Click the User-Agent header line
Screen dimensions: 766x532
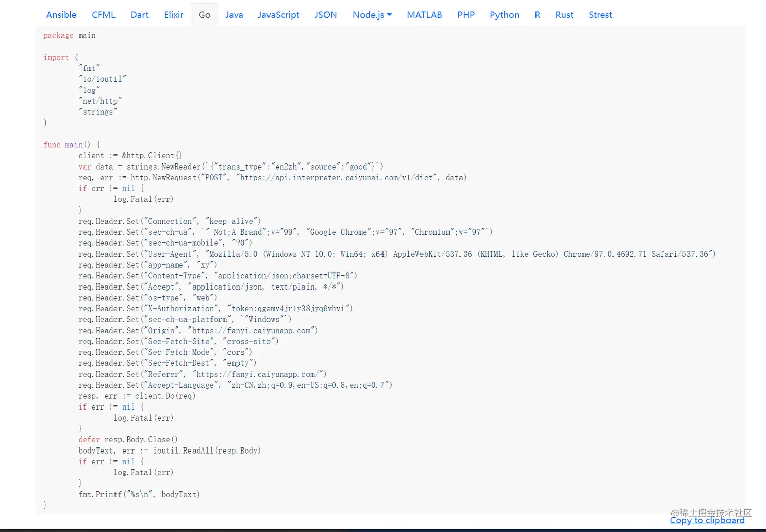(397, 254)
